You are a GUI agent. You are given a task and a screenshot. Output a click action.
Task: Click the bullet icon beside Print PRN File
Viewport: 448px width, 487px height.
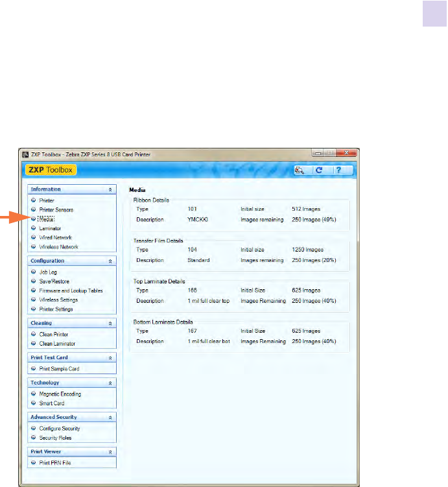pyautogui.click(x=34, y=463)
